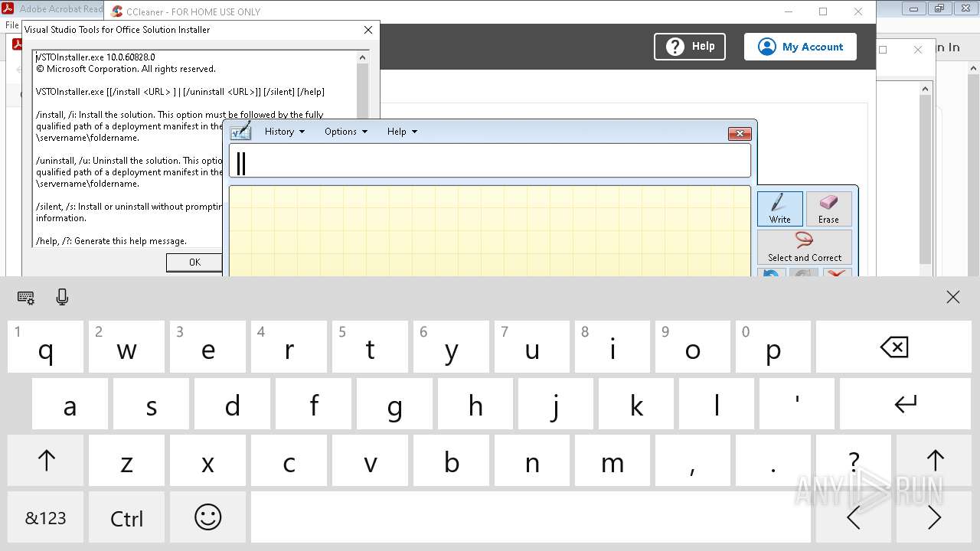Tap the d key
980x551 pixels.
point(232,403)
